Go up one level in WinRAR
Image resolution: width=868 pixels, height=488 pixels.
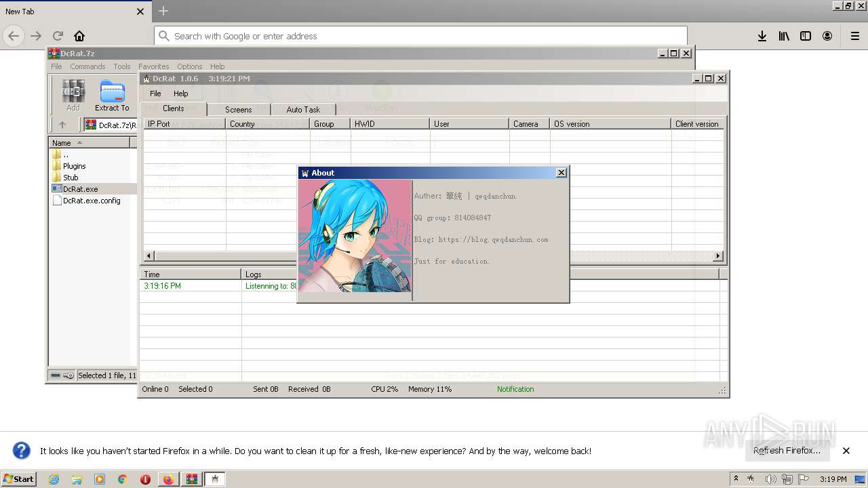(x=62, y=125)
